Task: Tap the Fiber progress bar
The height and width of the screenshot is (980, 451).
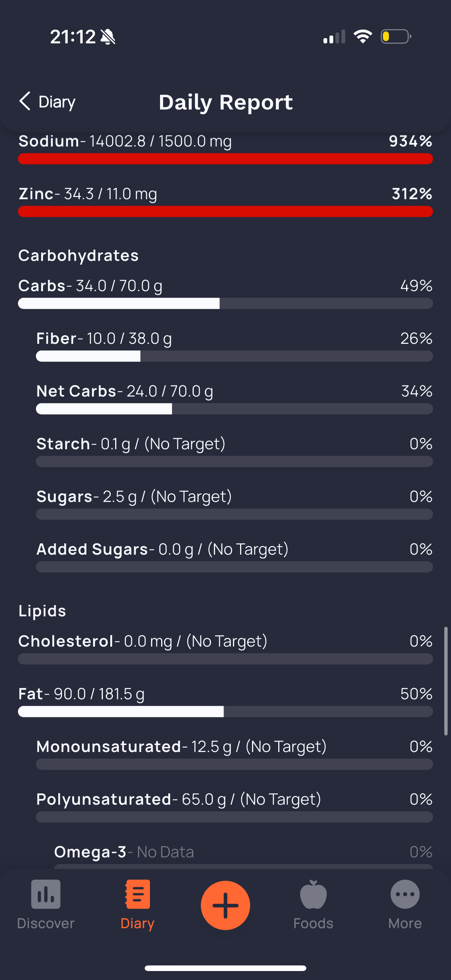Action: (234, 357)
